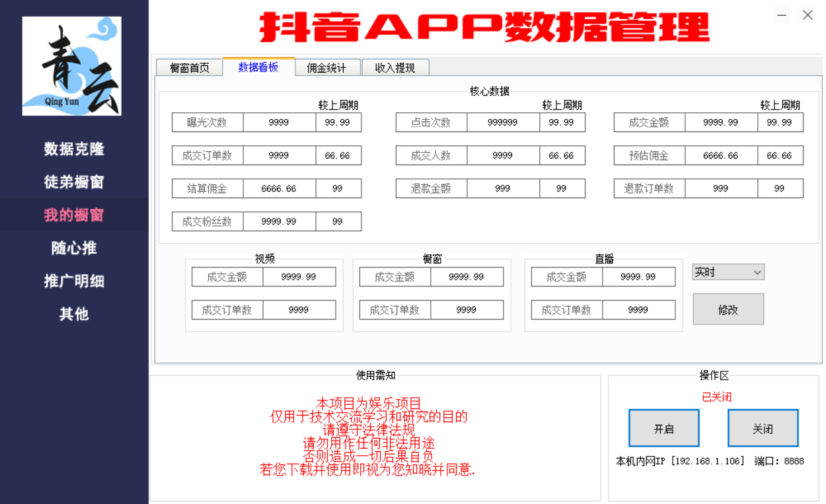Expand the 实时 dropdown
The image size is (826, 504).
pyautogui.click(x=728, y=272)
